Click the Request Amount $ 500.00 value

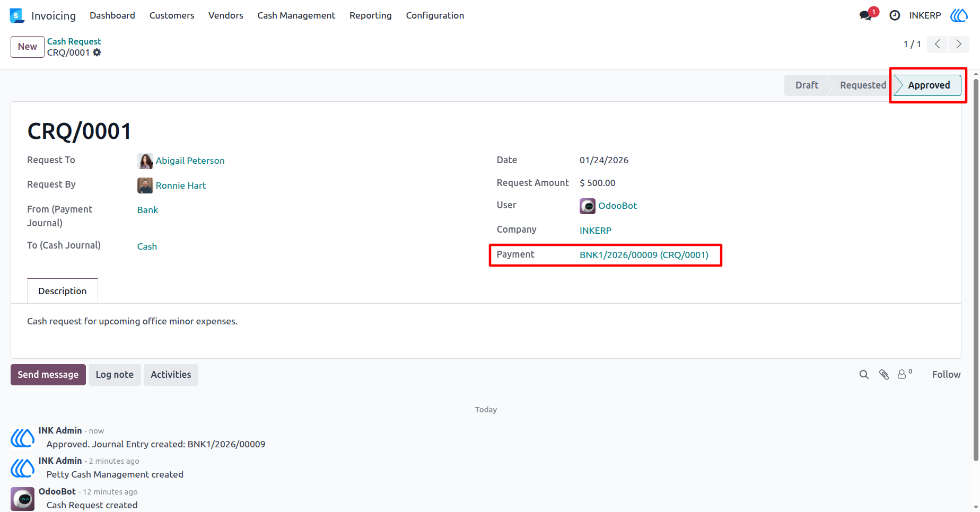(598, 183)
